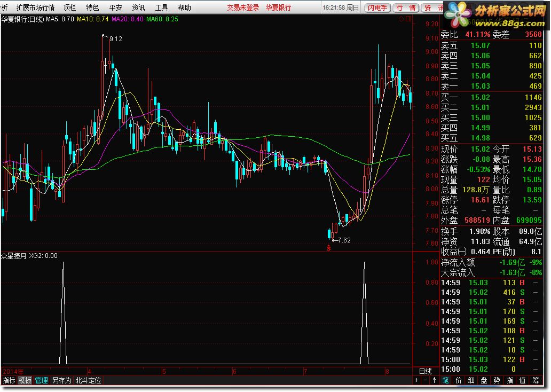Screen dimensions: 551x392
Task: Click the 2014年 time axis label
Action: 13,371
